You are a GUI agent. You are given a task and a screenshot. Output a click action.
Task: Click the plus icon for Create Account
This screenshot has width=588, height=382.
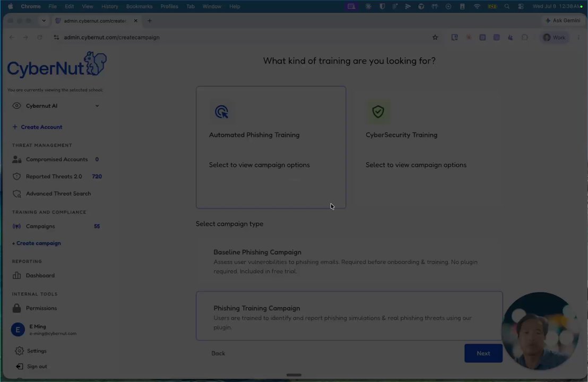click(x=15, y=127)
